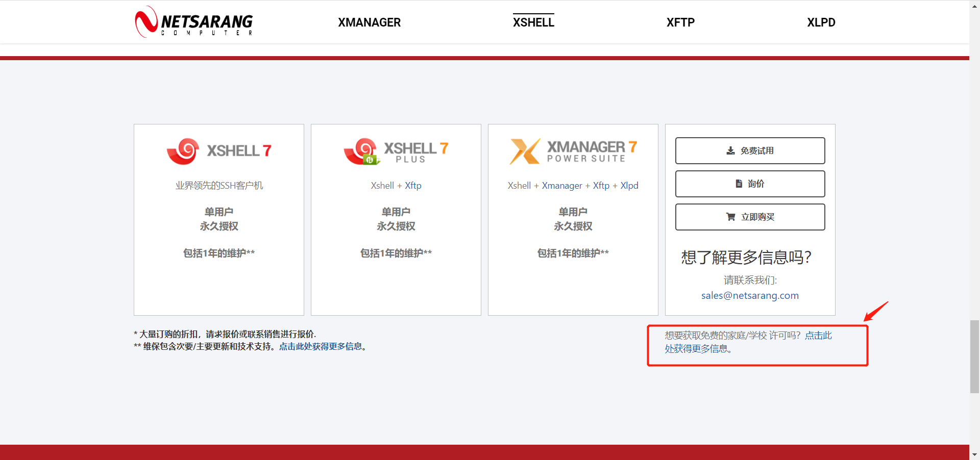Open the XFTP menu item
This screenshot has width=980, height=460.
click(680, 22)
